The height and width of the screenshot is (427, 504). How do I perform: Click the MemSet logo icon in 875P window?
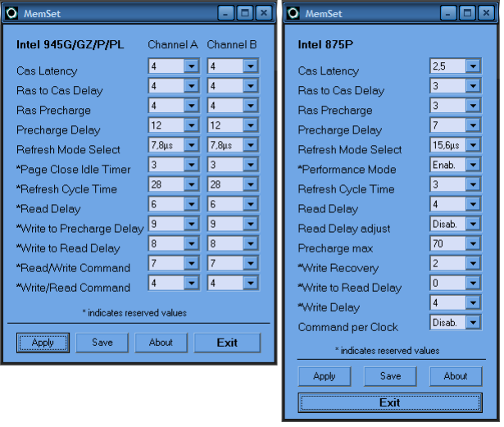click(293, 13)
